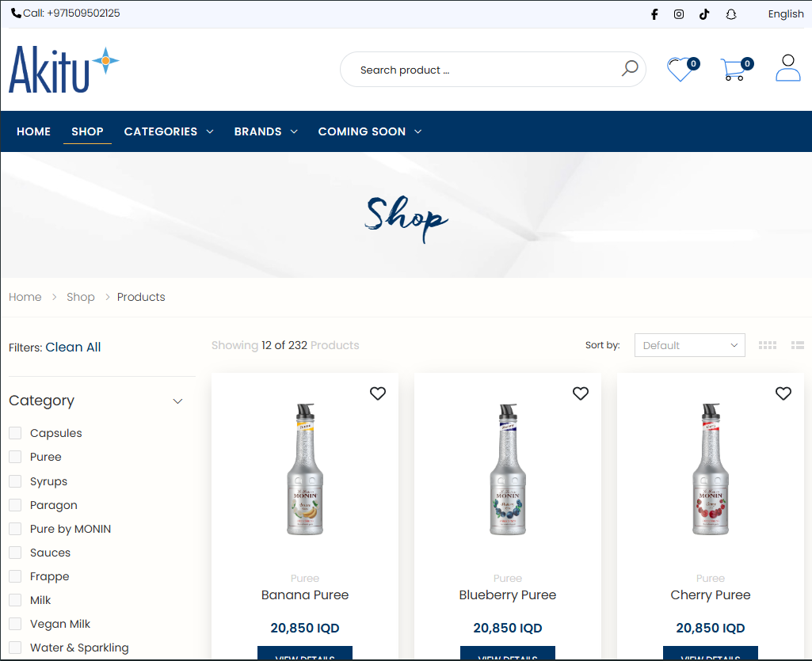Switch to list view layout

pos(798,345)
